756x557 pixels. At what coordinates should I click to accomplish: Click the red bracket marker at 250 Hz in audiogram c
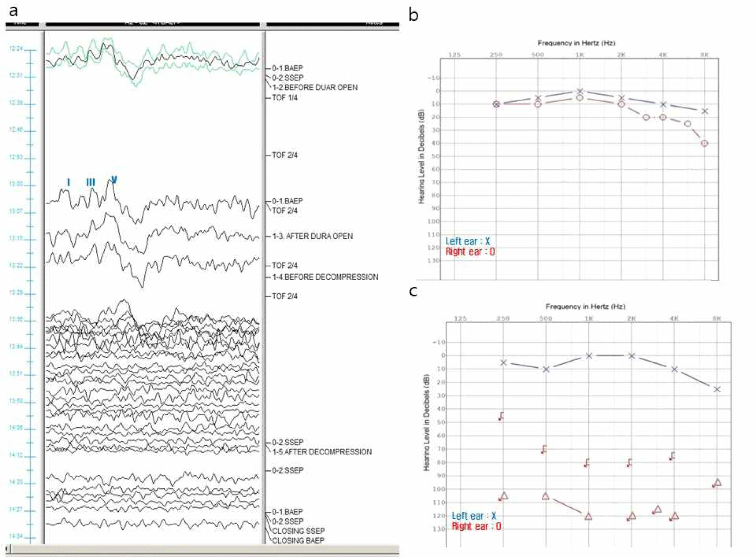click(501, 416)
